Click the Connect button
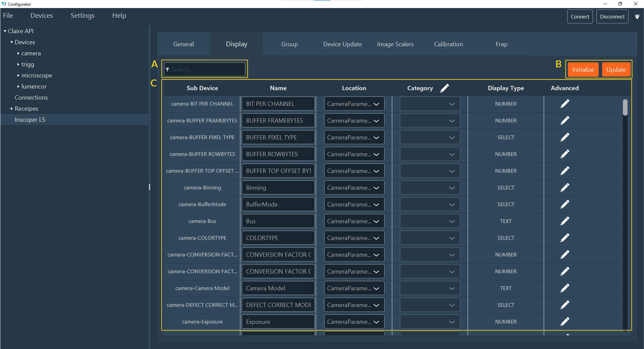Screen dimensions: 644x349 tap(580, 16)
